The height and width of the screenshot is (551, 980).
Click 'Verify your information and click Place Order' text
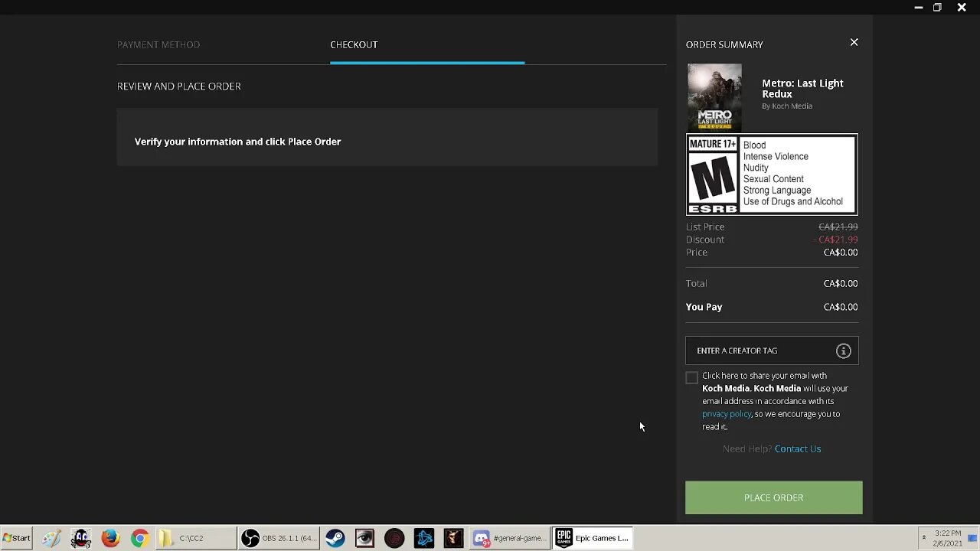237,142
